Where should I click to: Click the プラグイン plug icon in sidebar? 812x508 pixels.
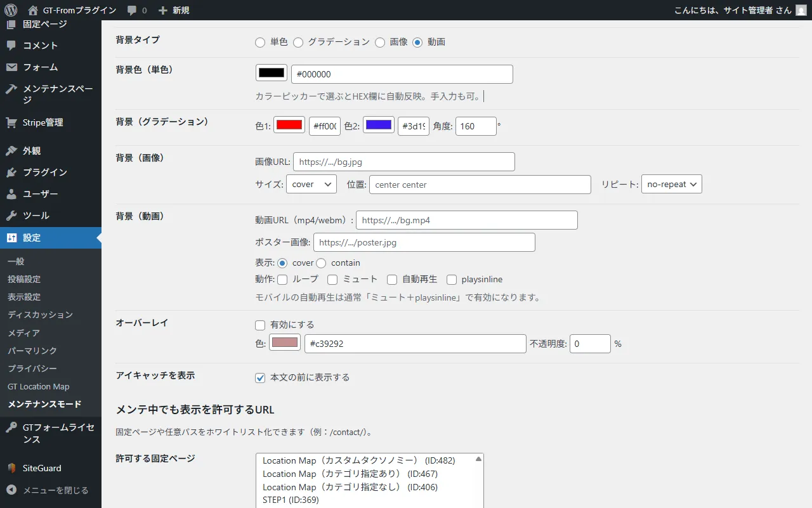[11, 173]
